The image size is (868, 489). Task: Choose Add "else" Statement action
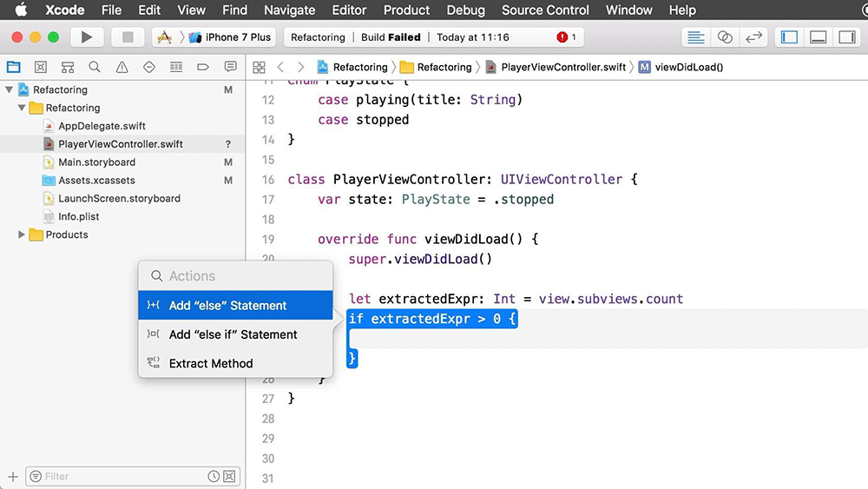coord(235,305)
